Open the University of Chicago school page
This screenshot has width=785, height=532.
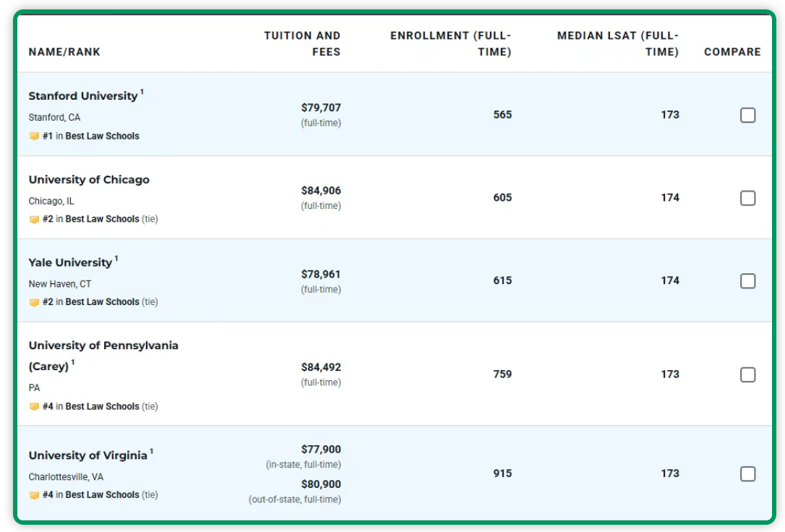click(x=89, y=180)
